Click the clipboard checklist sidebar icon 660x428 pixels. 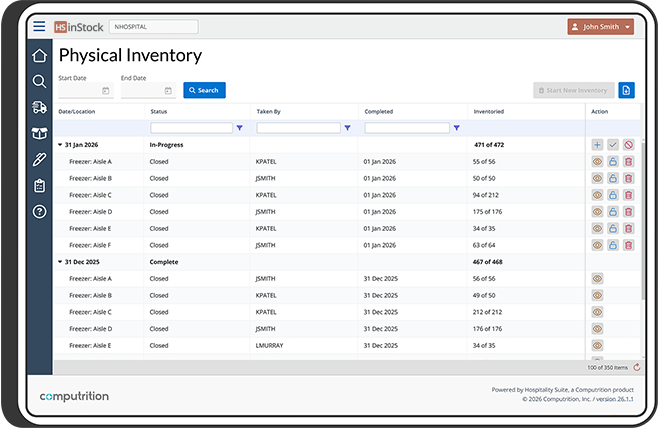pyautogui.click(x=39, y=185)
